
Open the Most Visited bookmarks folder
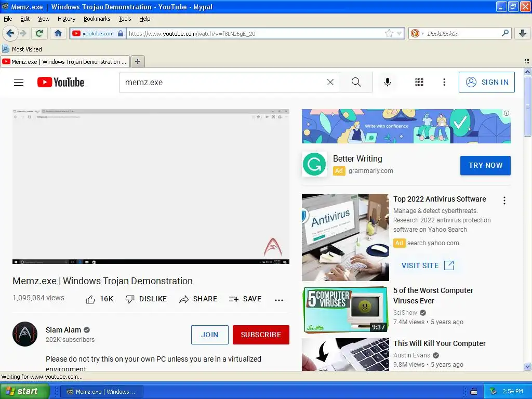[22, 49]
